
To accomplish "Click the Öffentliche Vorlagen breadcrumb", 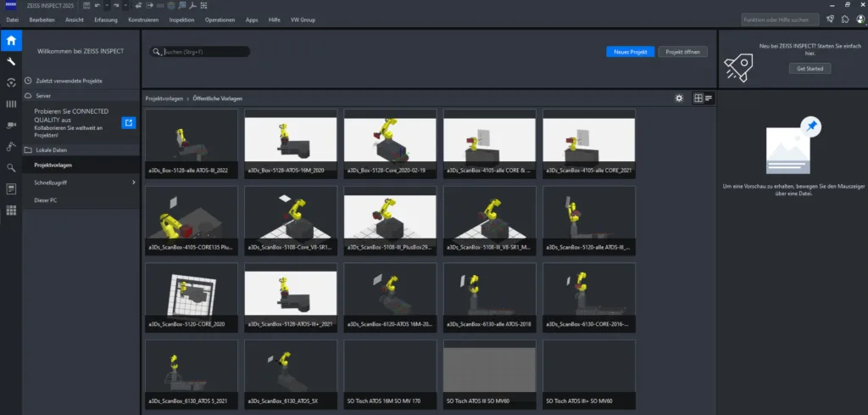I will (218, 98).
